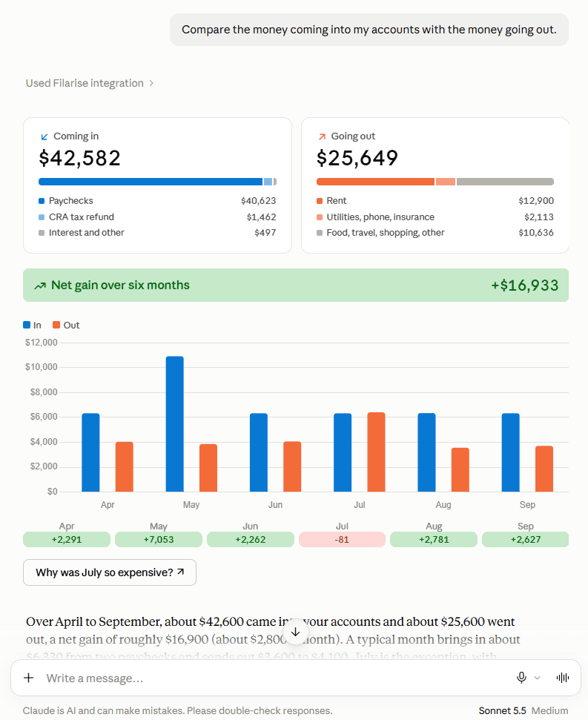The height and width of the screenshot is (720, 588).
Task: Open the Sonnet 5.5 model selector
Action: pyautogui.click(x=502, y=710)
